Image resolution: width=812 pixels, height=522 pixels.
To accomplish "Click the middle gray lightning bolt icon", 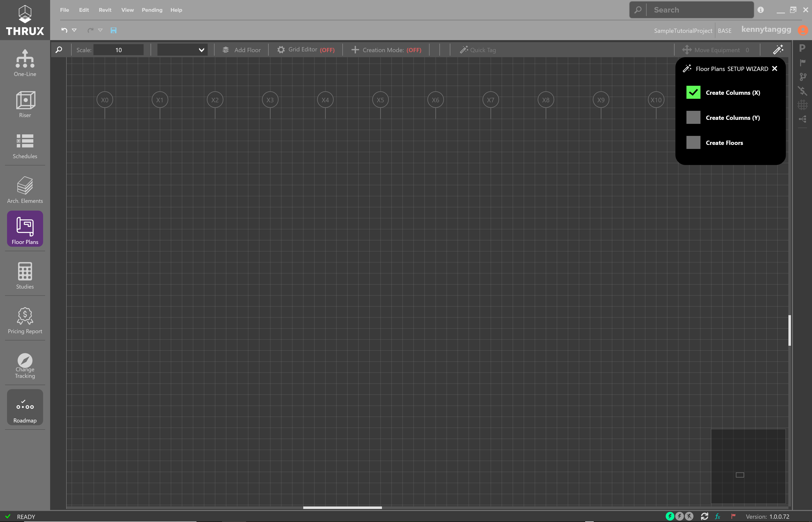I will (679, 516).
